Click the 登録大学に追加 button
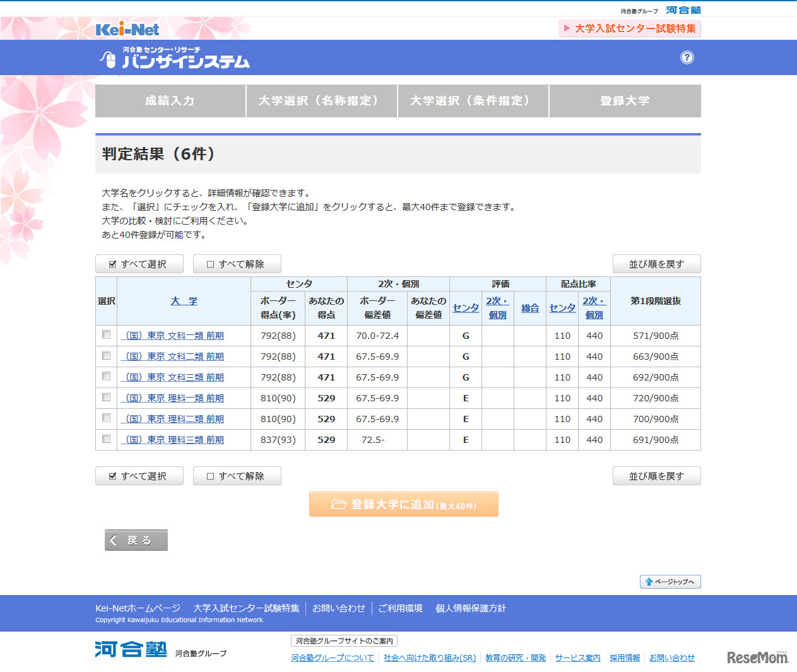 [403, 504]
